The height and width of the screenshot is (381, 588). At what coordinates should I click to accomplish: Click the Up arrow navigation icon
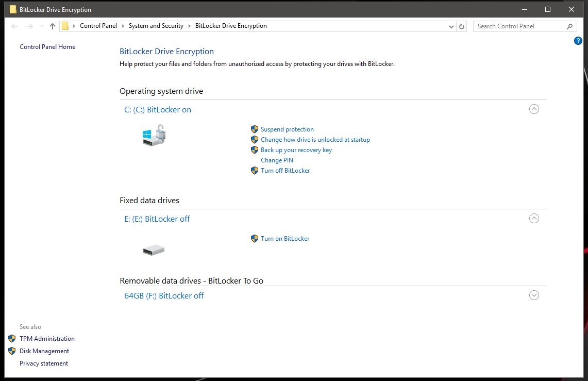tap(52, 26)
